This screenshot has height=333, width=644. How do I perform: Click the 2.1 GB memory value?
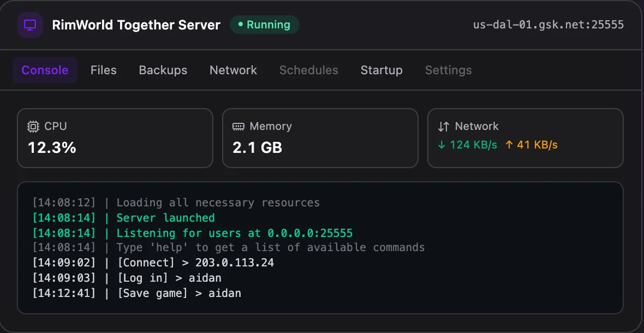(x=258, y=147)
